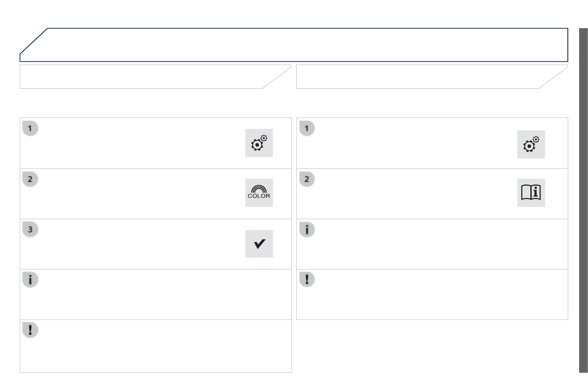Click the left section header box
Image resolution: width=588 pixels, height=392 pixels.
[x=148, y=77]
